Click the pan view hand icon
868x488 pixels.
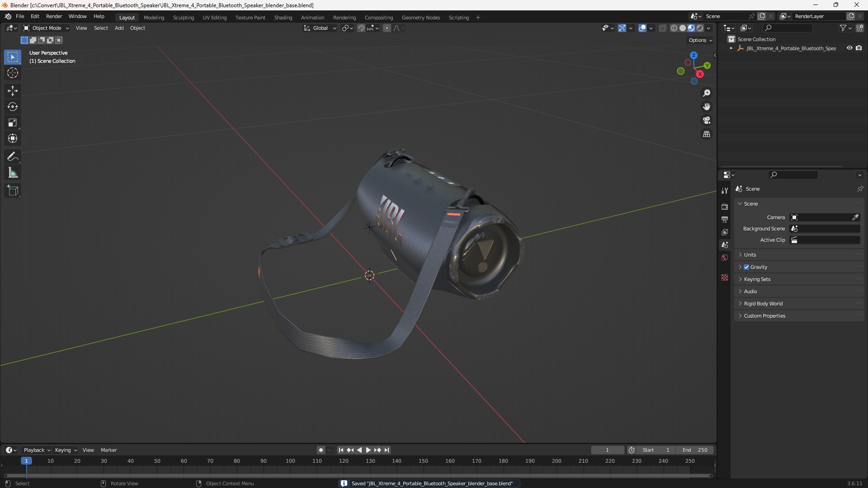pyautogui.click(x=707, y=107)
